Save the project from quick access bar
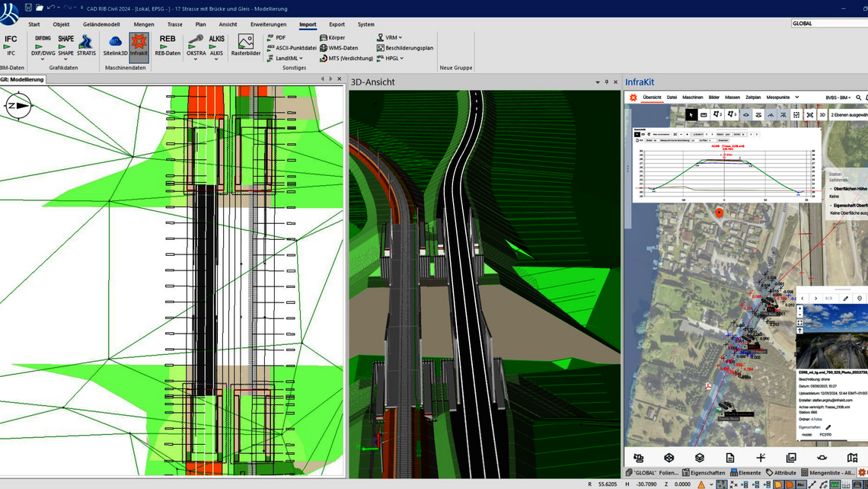Screen dimensions: 868x489 pos(28,8)
